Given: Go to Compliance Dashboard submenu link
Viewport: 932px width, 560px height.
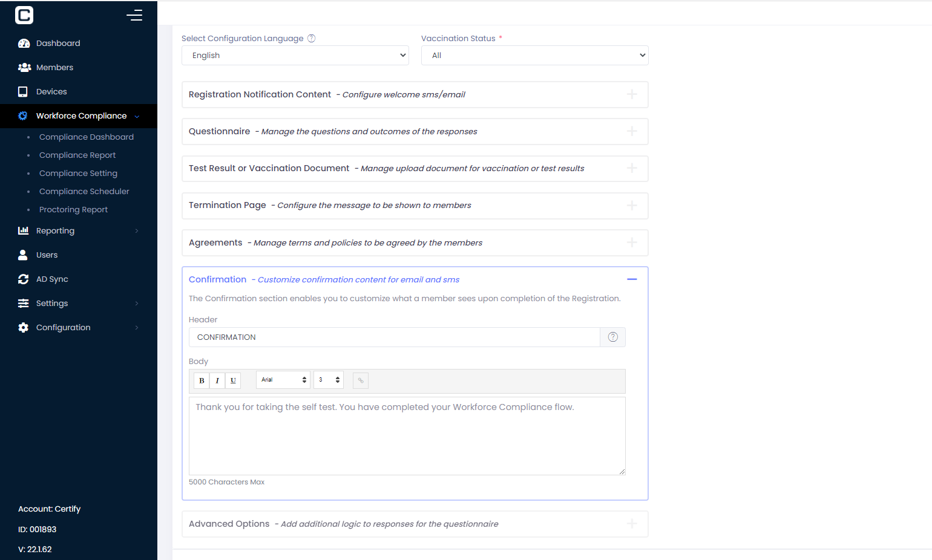Looking at the screenshot, I should (x=87, y=137).
